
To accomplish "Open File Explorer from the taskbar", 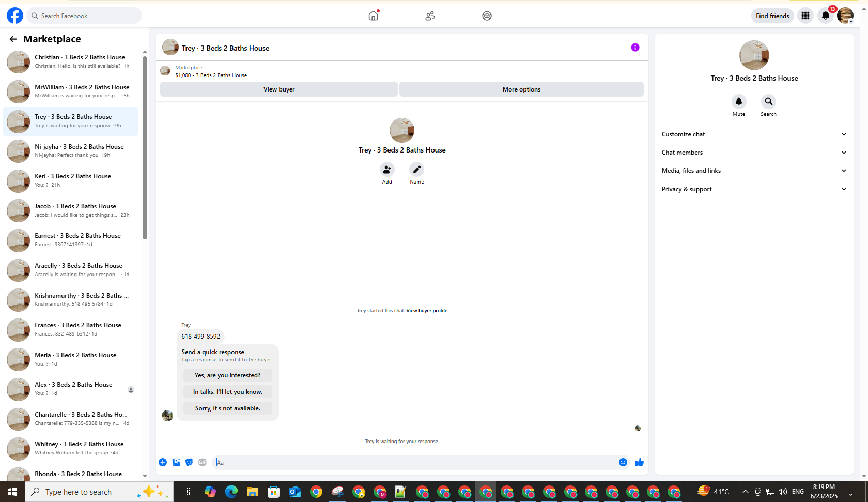I will pyautogui.click(x=252, y=492).
